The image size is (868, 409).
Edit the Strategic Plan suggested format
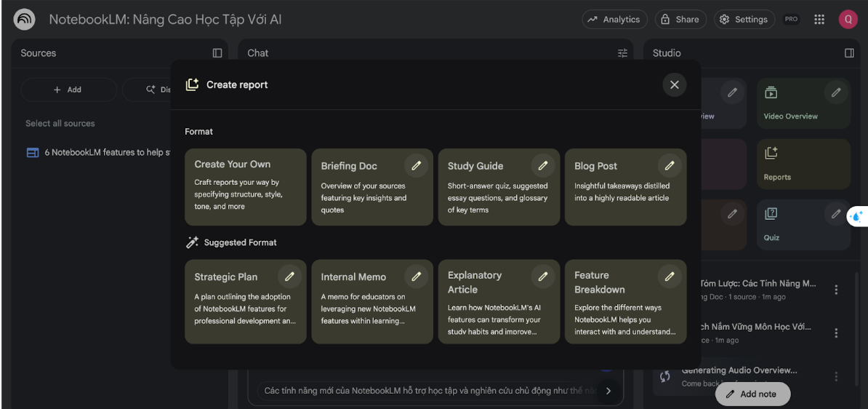click(289, 277)
